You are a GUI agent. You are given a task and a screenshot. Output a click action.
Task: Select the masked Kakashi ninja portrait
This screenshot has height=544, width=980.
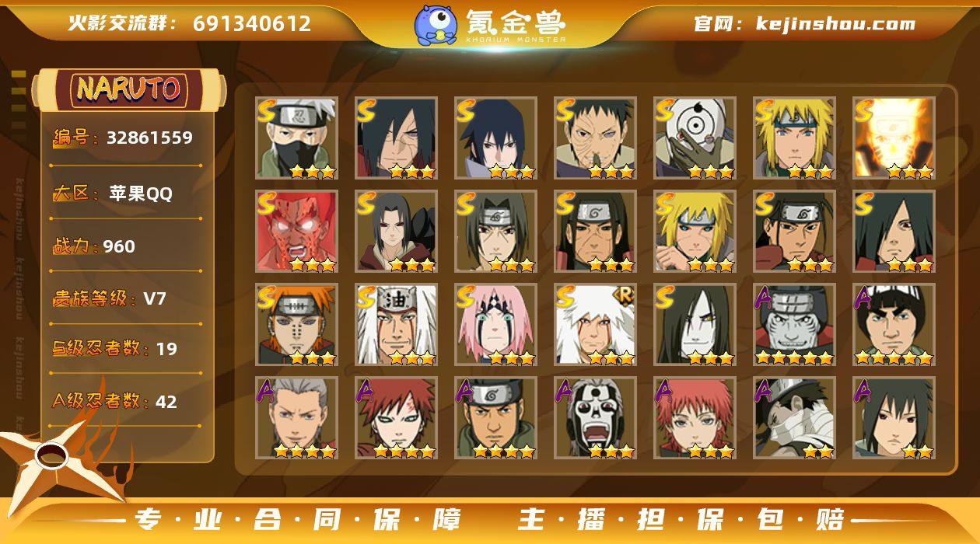[x=297, y=138]
